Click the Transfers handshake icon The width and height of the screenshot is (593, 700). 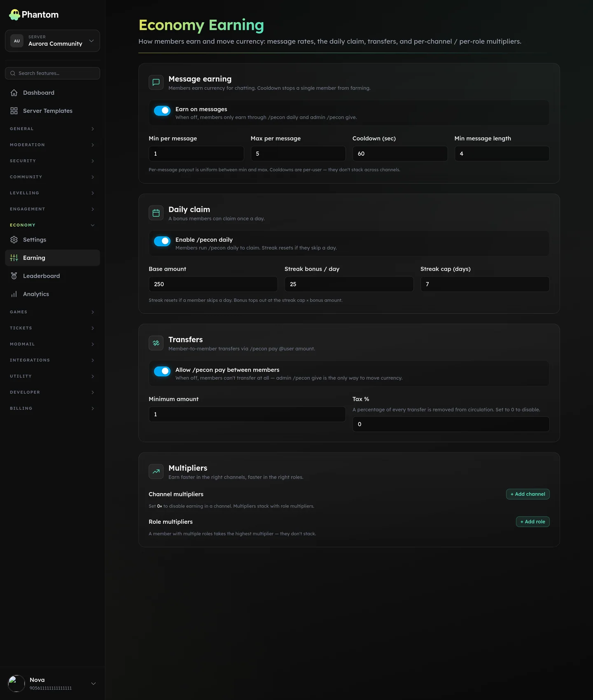pyautogui.click(x=156, y=343)
